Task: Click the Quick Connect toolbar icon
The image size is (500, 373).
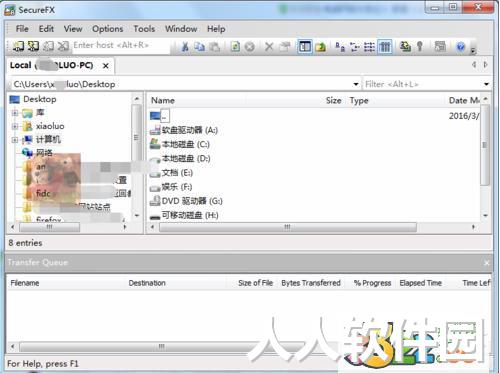Action: coord(33,46)
